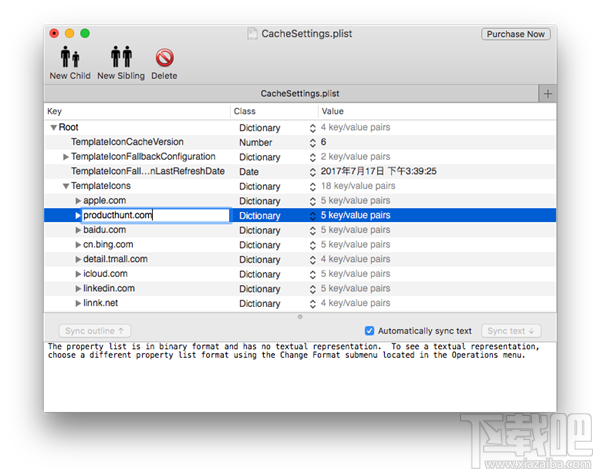Click the document icon in title bar

pyautogui.click(x=253, y=34)
